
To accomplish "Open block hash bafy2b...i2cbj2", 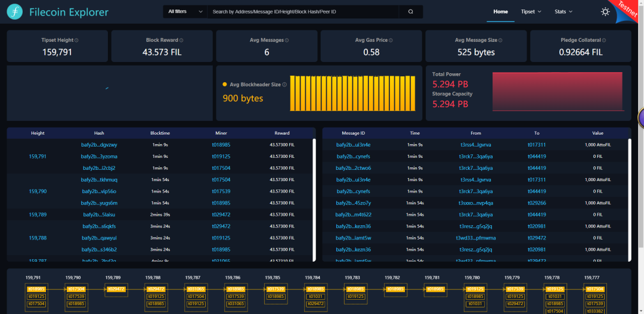I will coord(100,168).
